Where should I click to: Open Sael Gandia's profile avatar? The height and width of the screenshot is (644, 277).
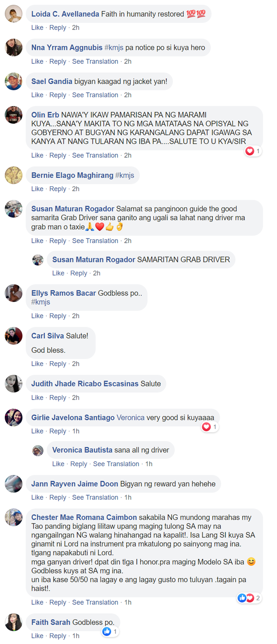pyautogui.click(x=14, y=81)
